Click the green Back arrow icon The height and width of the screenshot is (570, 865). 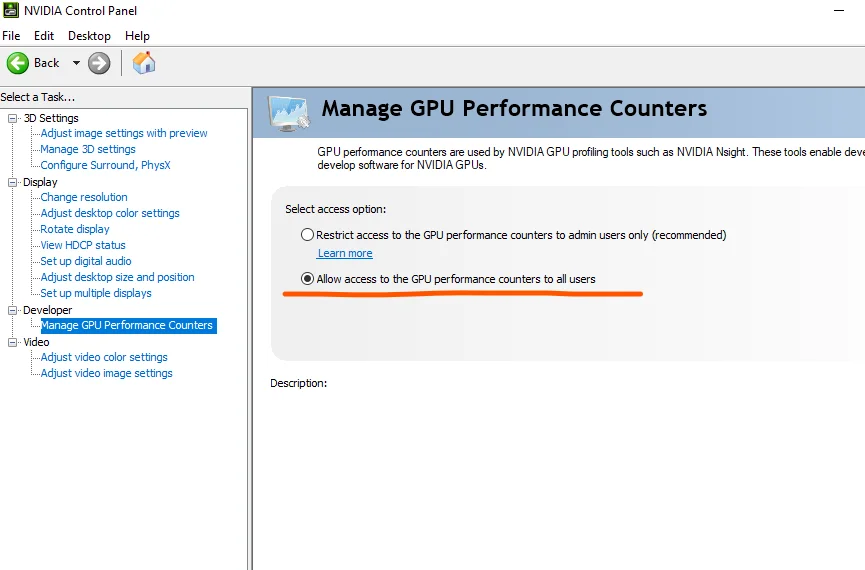coord(18,63)
